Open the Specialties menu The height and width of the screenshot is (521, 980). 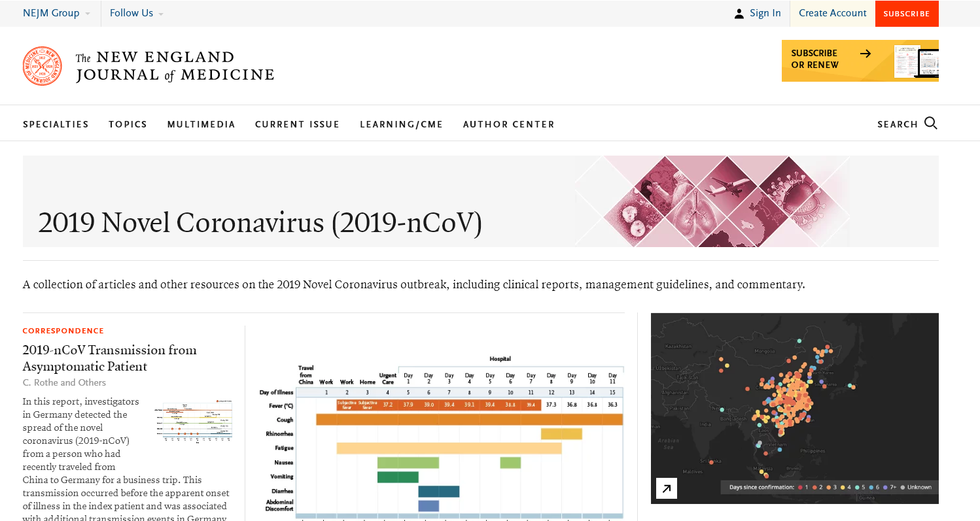click(56, 124)
